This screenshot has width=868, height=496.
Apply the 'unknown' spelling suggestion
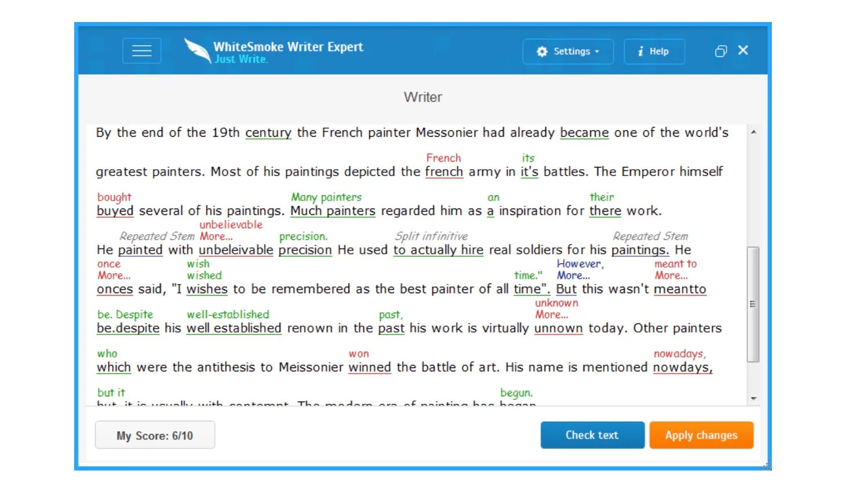[x=556, y=303]
